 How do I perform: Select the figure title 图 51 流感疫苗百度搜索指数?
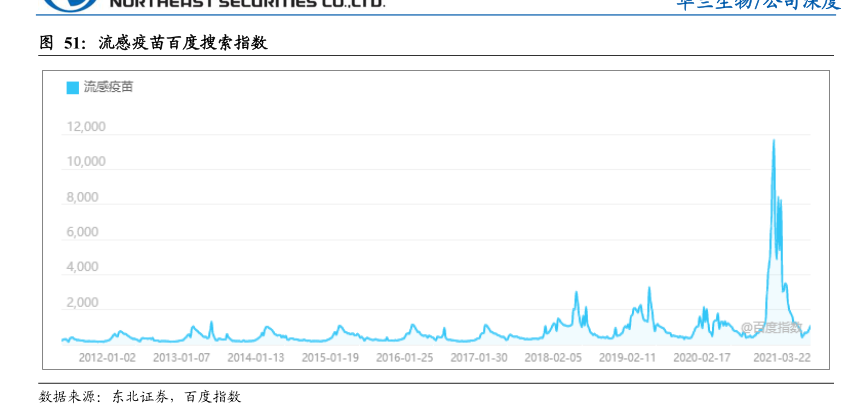(x=153, y=44)
